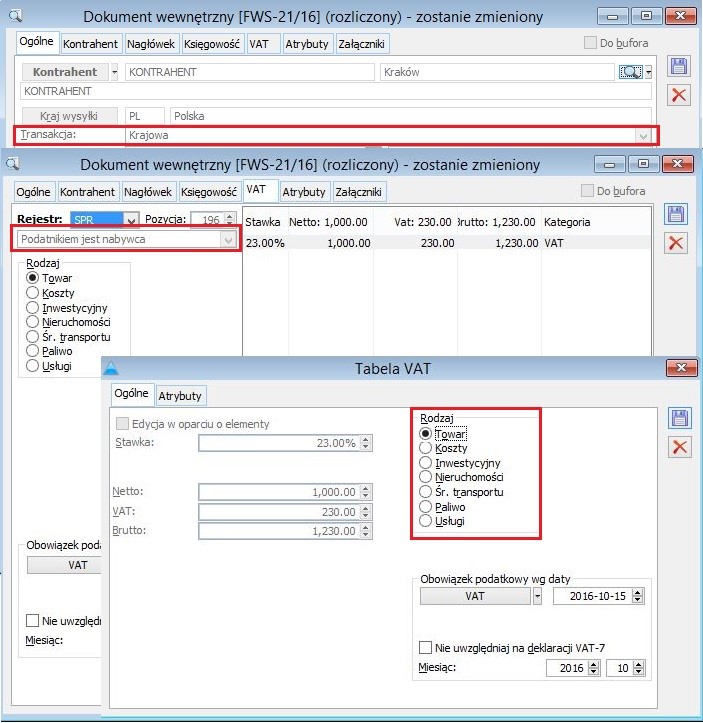703x723 pixels.
Task: Select Towar radio in Tabela VAT
Action: (425, 433)
